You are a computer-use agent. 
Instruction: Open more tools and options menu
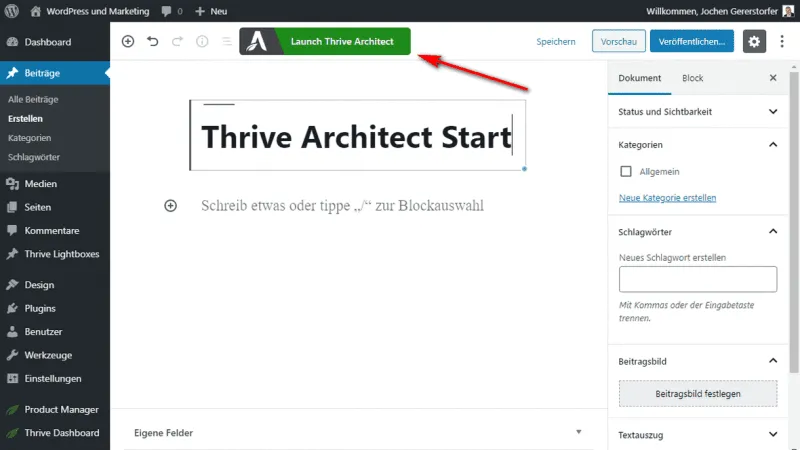(782, 41)
